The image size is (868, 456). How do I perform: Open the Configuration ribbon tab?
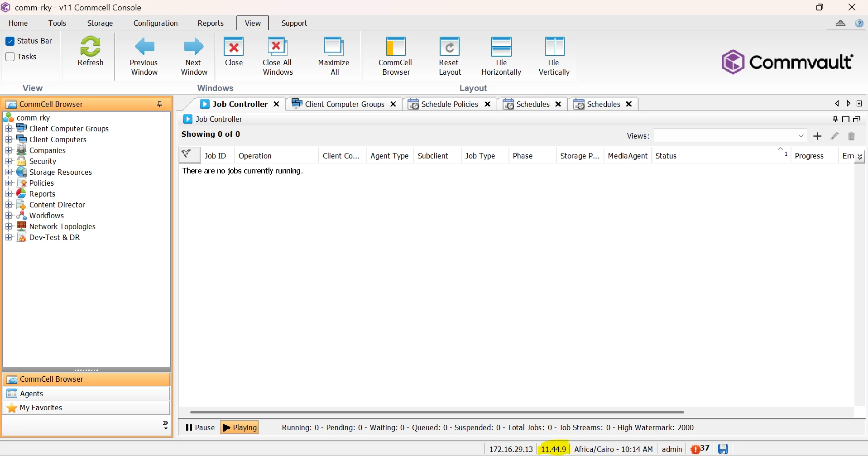pos(156,23)
